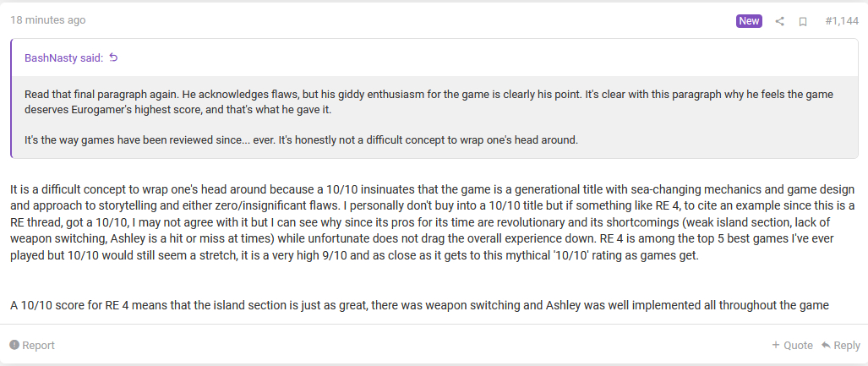Click the plus icon beside Quote
This screenshot has width=868, height=366.
(776, 345)
